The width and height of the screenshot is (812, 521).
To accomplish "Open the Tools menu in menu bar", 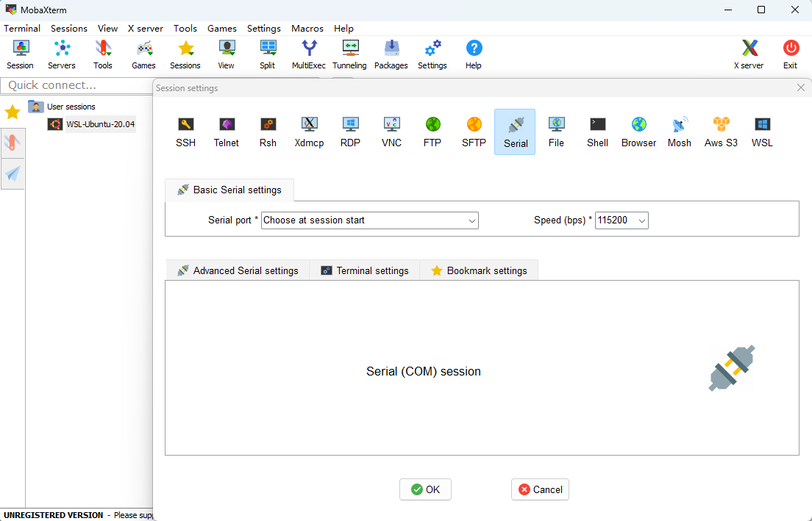I will click(x=185, y=29).
